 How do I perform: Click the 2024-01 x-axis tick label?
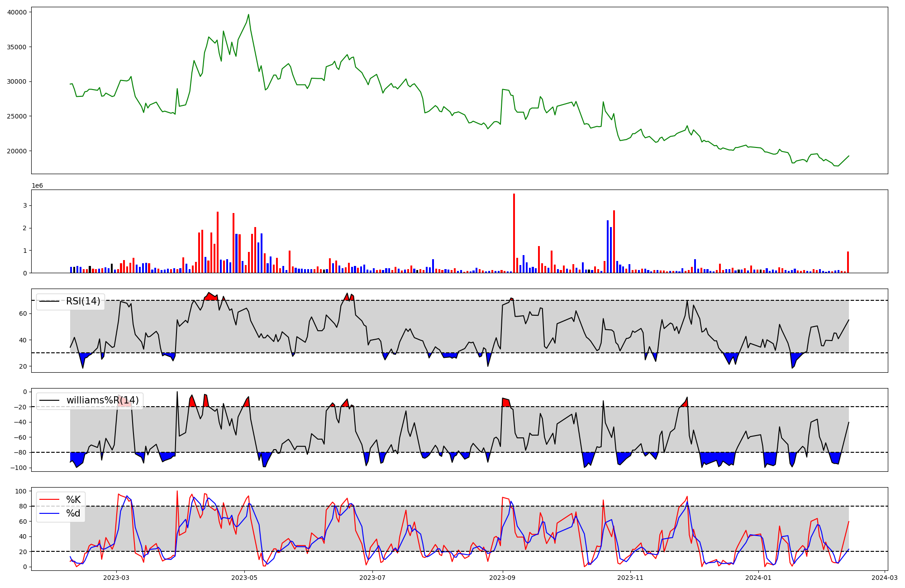(x=758, y=578)
